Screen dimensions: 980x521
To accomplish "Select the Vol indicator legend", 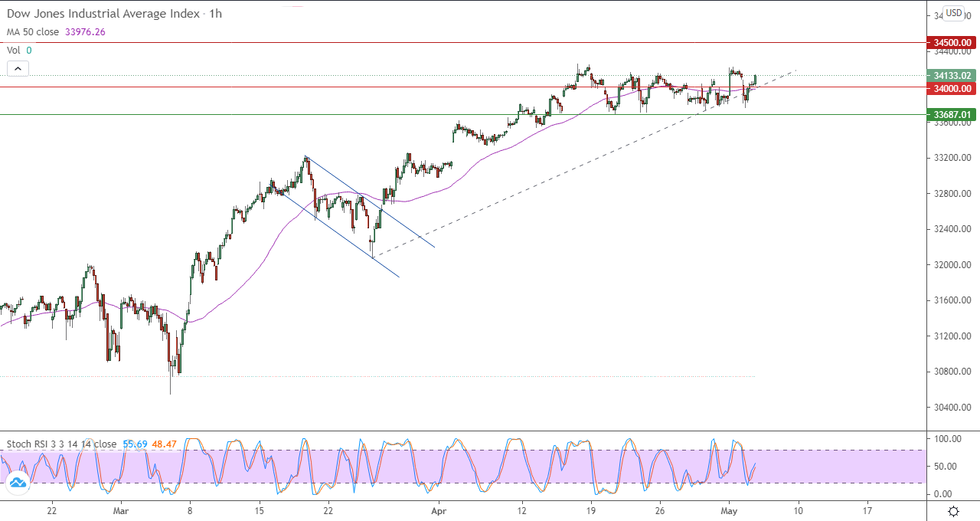I will [x=13, y=50].
